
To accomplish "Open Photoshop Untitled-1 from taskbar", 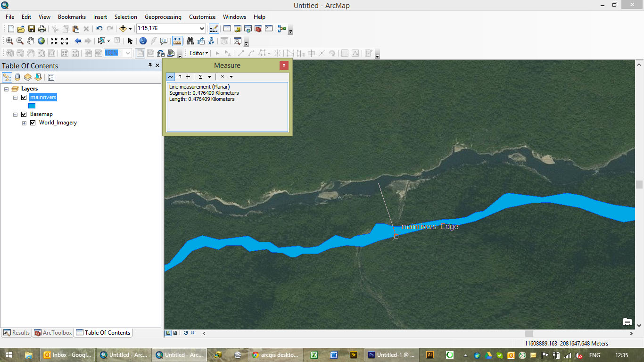I will coord(392,355).
